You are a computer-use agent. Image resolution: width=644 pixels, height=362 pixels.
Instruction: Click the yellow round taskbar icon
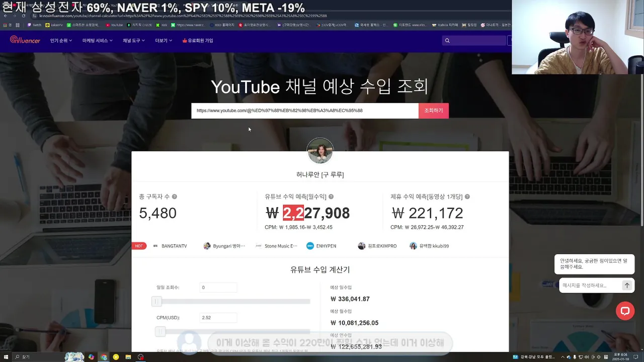pos(116,357)
